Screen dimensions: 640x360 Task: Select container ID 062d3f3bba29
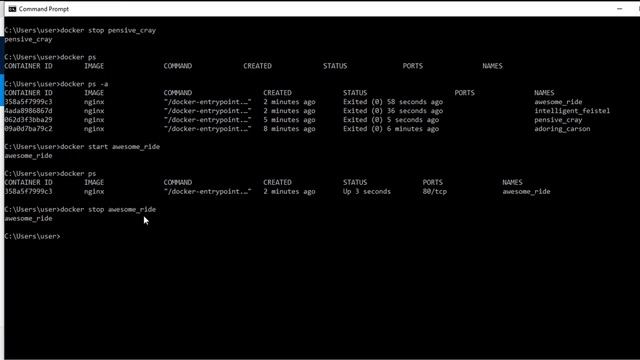coord(28,120)
